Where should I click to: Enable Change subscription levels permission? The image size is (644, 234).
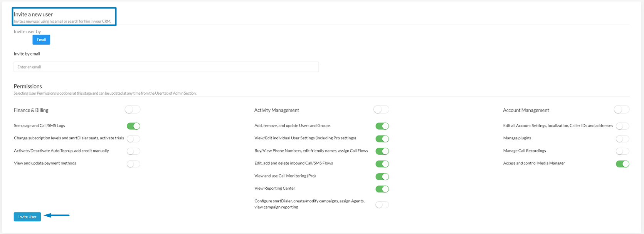pos(133,139)
